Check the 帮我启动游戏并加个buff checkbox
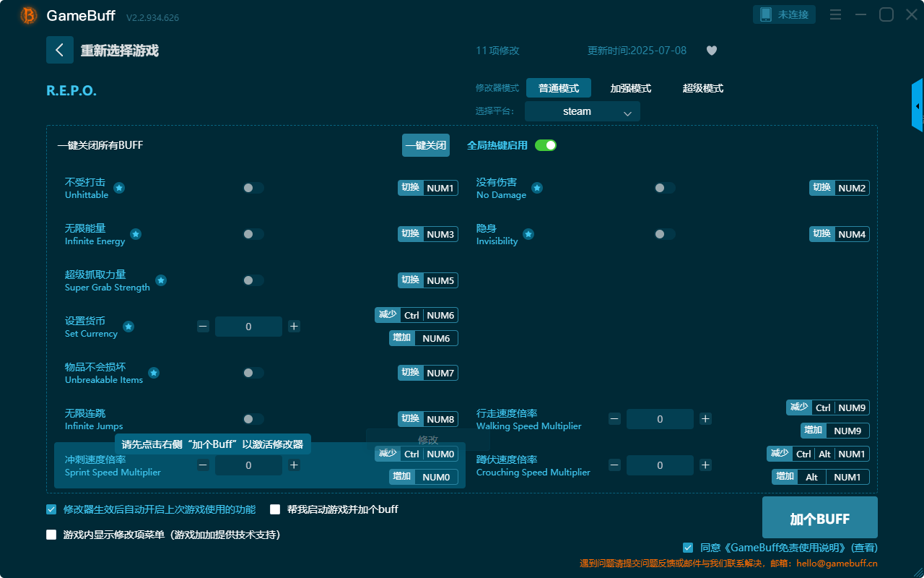The image size is (924, 578). coord(274,509)
